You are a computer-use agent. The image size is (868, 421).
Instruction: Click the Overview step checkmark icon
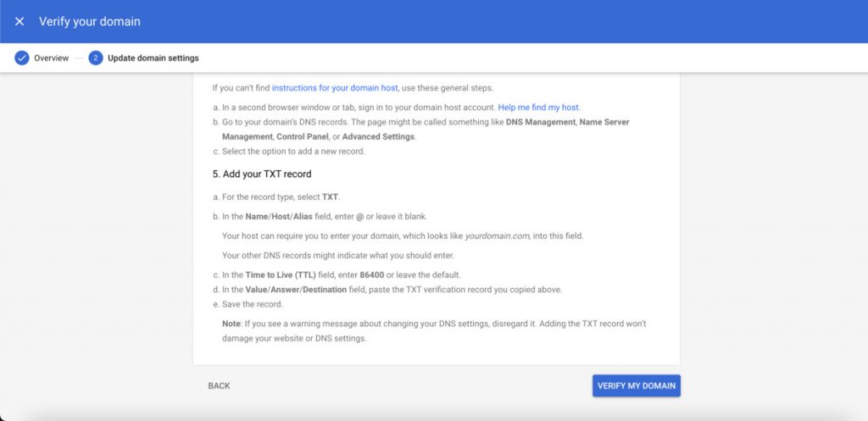[21, 58]
